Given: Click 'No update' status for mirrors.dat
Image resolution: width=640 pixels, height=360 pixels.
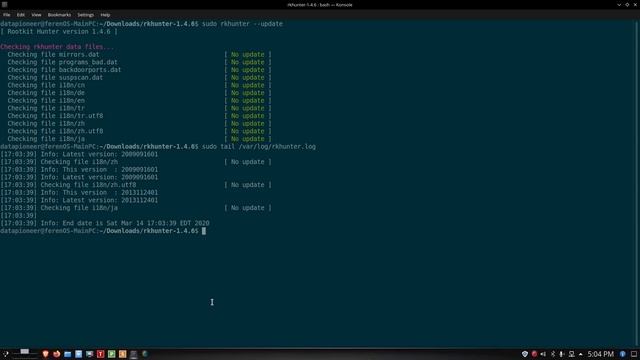Looking at the screenshot, I should [x=248, y=54].
